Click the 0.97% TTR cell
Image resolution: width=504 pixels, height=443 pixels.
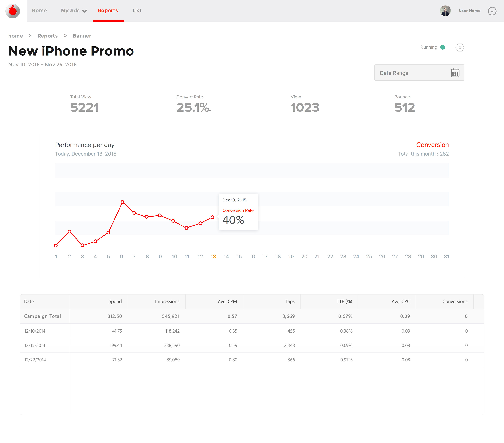[x=346, y=360]
